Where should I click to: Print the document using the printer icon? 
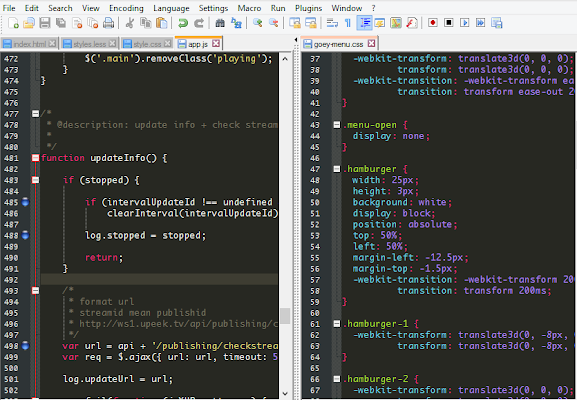point(108,23)
